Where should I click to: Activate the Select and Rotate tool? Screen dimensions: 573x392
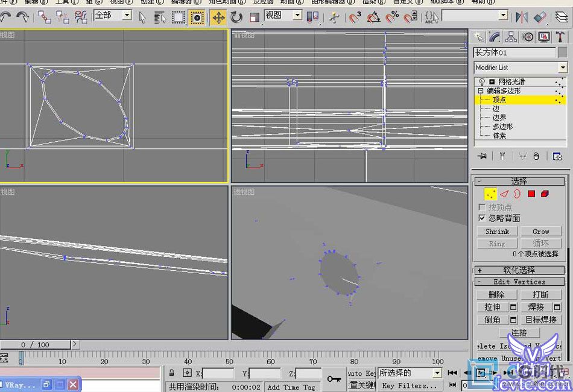pyautogui.click(x=236, y=17)
